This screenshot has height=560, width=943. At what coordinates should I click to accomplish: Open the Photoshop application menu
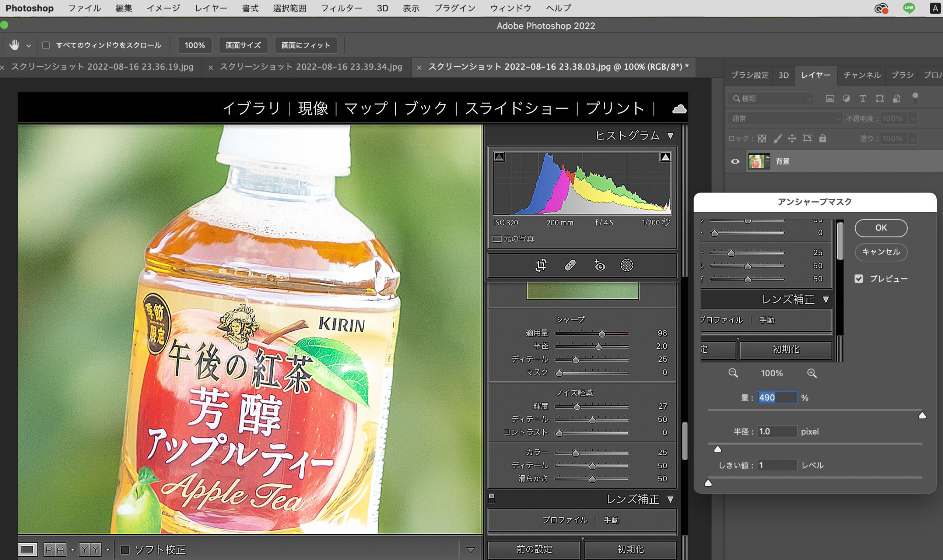(x=29, y=8)
